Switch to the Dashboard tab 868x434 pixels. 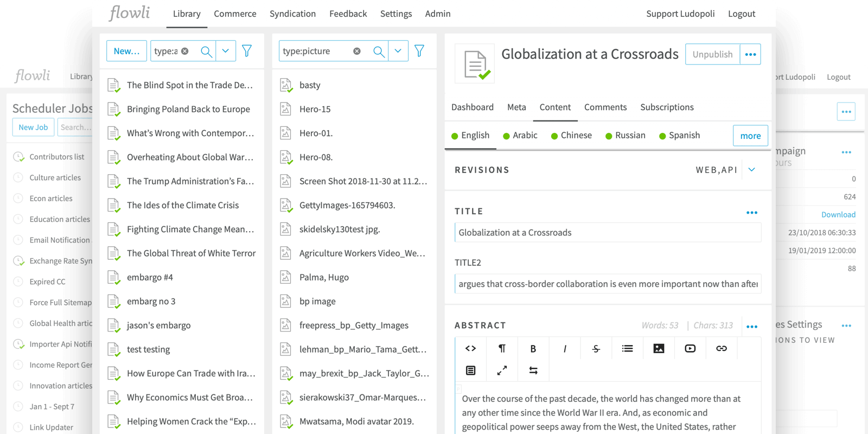click(473, 107)
